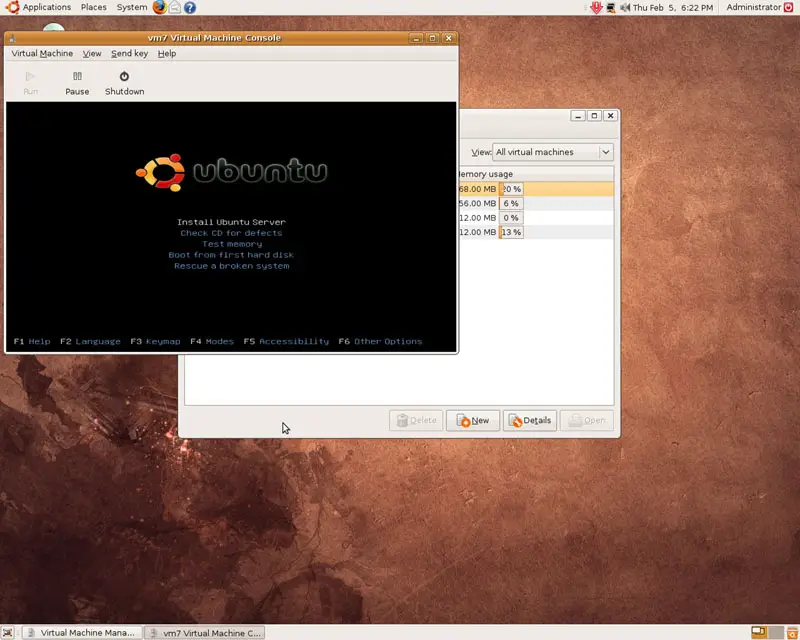Open the View menu in console window
The width and height of the screenshot is (800, 640).
(92, 54)
